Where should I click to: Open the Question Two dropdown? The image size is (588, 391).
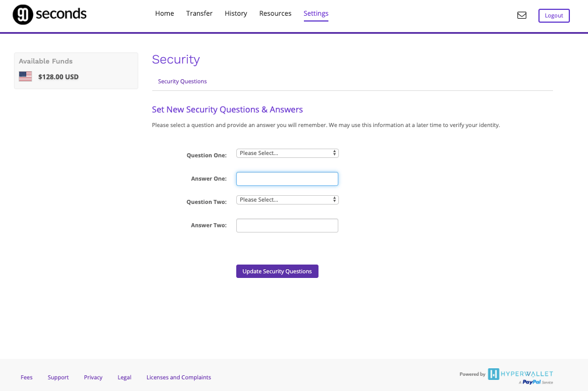pos(287,199)
